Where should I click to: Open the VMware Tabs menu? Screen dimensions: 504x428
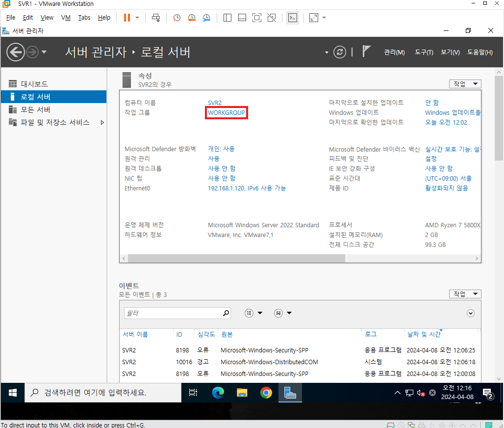click(84, 18)
